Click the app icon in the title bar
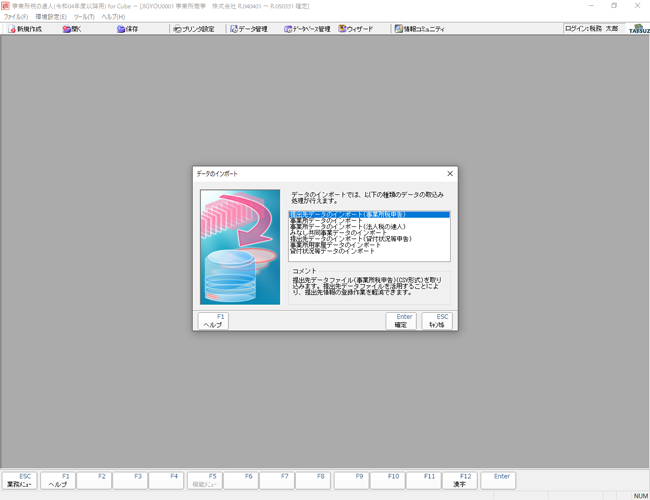Image resolution: width=650 pixels, height=500 pixels. pos(5,5)
